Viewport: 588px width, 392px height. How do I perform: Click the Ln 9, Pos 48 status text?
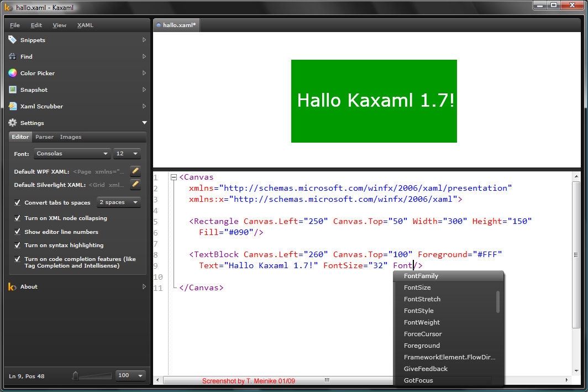click(x=27, y=377)
